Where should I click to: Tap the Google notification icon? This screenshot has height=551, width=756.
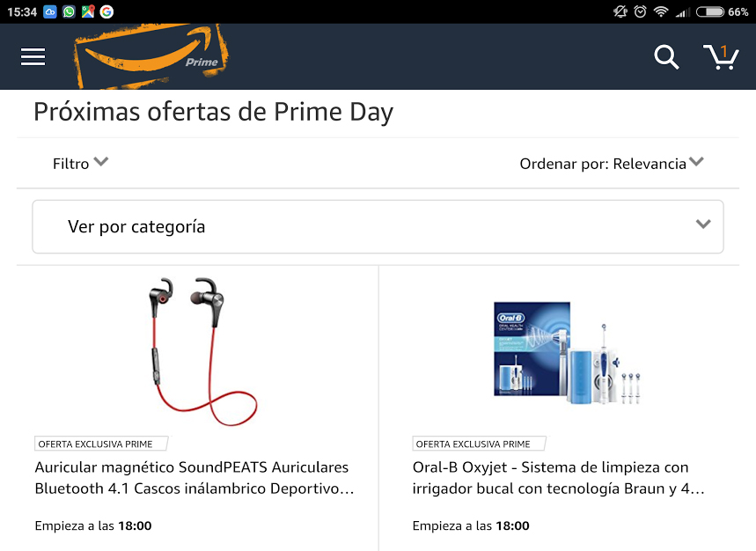(x=106, y=11)
